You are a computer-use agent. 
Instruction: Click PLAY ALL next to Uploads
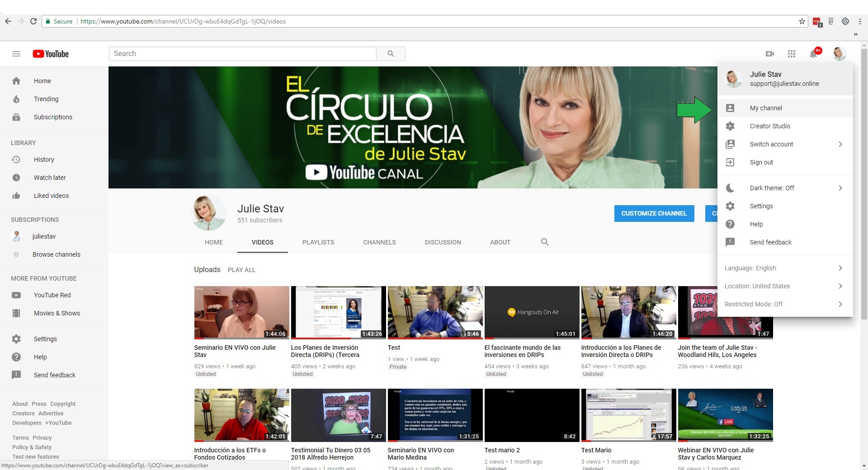[x=241, y=270]
